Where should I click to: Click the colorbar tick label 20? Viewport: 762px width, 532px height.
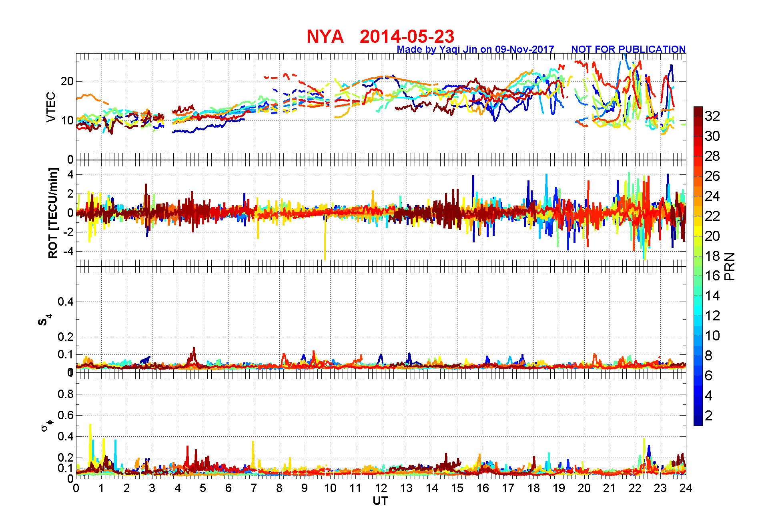point(712,236)
